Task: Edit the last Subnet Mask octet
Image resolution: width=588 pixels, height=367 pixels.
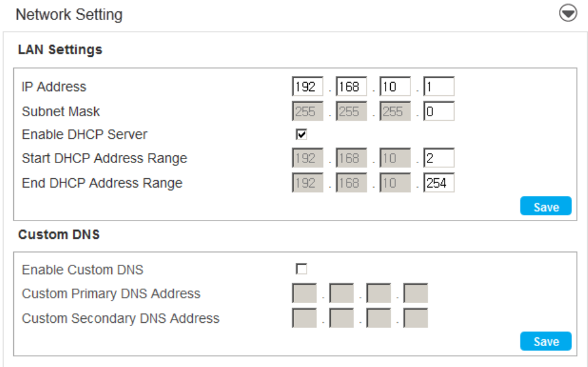Action: click(439, 111)
